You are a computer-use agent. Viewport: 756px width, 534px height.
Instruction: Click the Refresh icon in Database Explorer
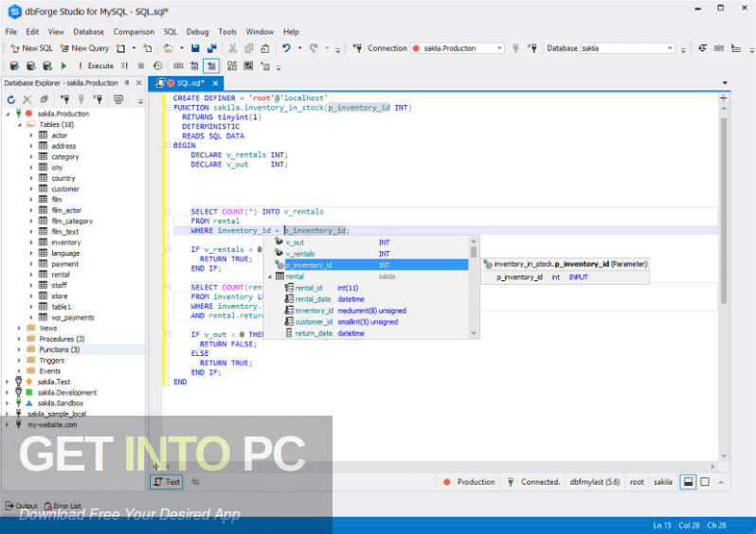(x=11, y=99)
